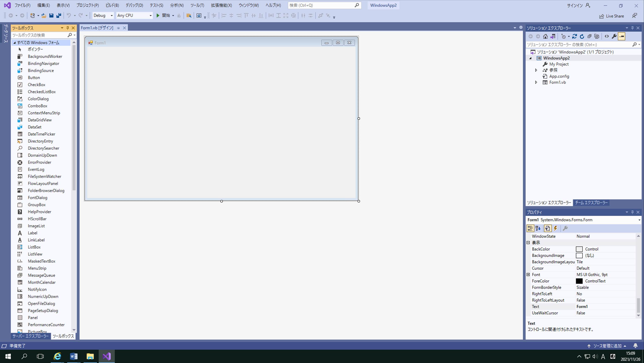Sort properties alphabetically
The height and width of the screenshot is (363, 644).
pyautogui.click(x=538, y=228)
